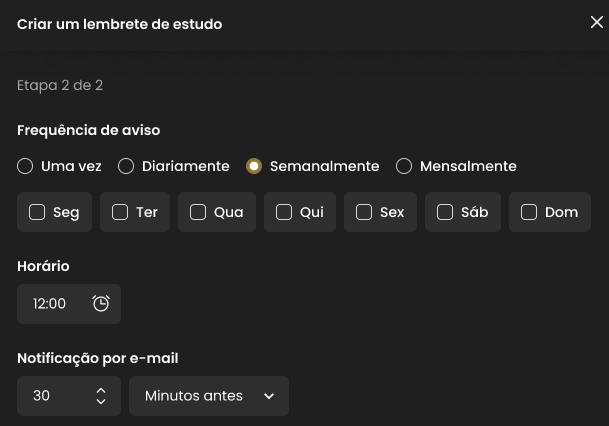
Task: Close the study reminder dialog
Action: (x=597, y=22)
